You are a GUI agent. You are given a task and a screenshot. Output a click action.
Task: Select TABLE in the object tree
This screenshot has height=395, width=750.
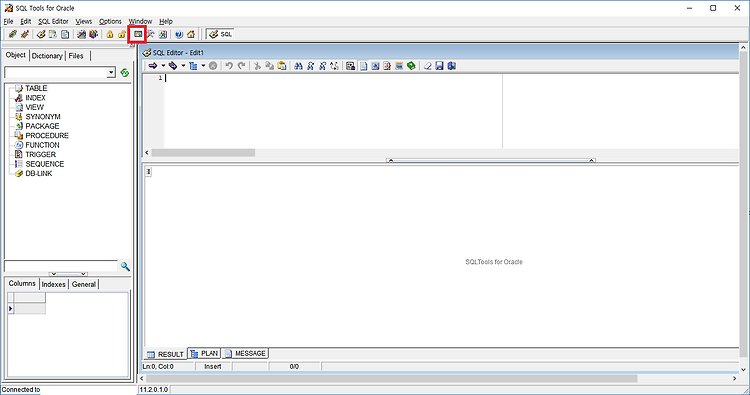(36, 88)
